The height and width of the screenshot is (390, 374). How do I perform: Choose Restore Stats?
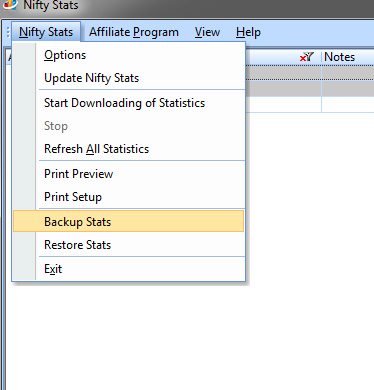[128, 245]
